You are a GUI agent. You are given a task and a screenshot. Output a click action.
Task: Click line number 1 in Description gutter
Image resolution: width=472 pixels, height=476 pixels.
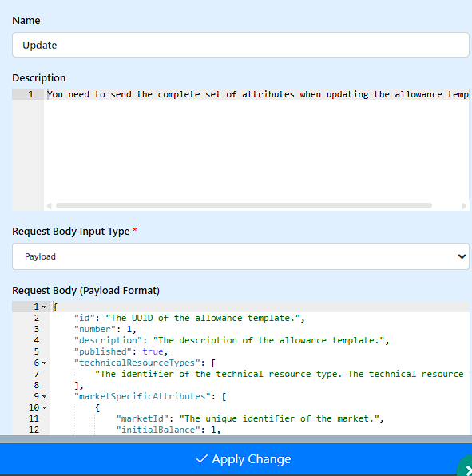coord(30,94)
